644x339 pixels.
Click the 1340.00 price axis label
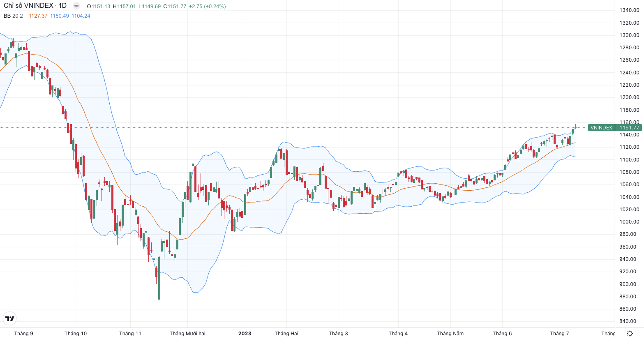629,10
